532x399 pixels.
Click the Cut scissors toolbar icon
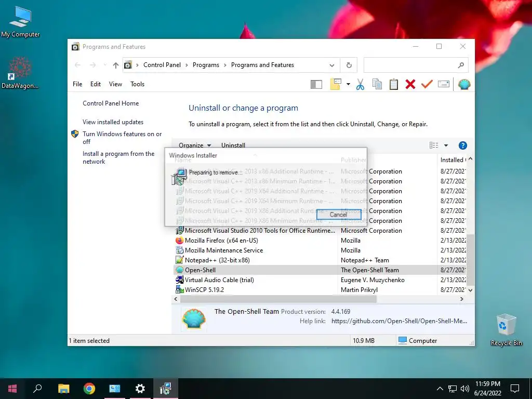[x=360, y=84]
